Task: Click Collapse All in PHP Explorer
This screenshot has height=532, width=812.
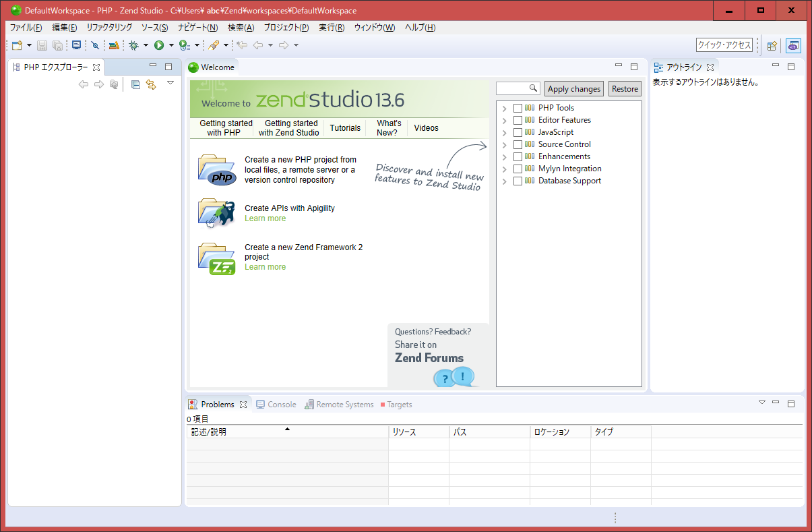Action: pos(135,84)
